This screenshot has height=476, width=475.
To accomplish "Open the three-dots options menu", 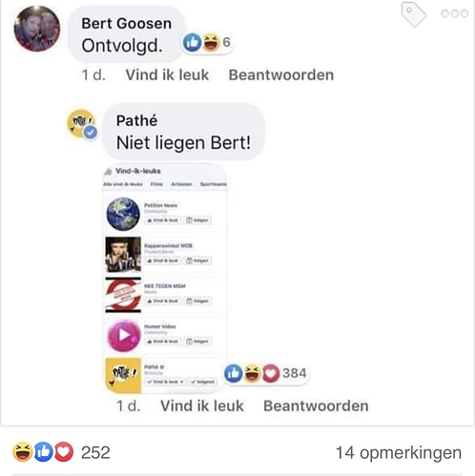I will 455,13.
